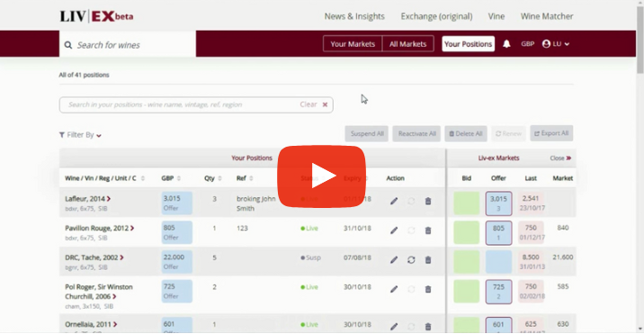The image size is (644, 334).
Task: Click Export All button
Action: [551, 133]
